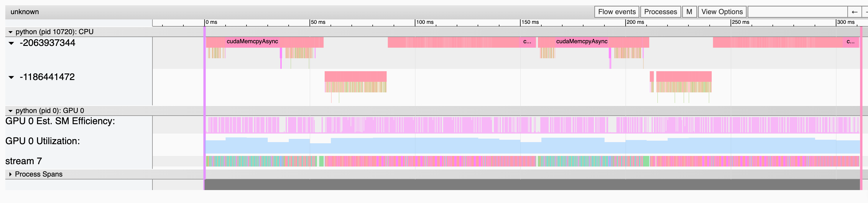Click the thread -2063937344 name label
This screenshot has height=203, width=868.
coord(47,43)
